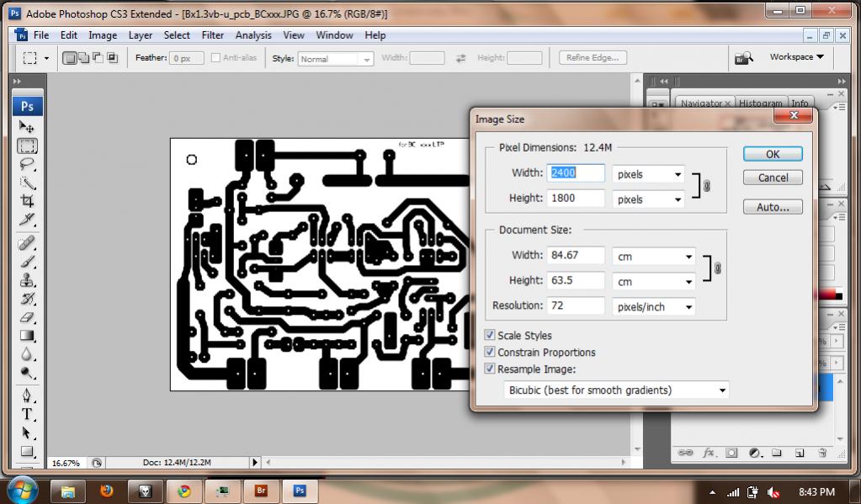Viewport: 861px width, 504px height.
Task: Open Google Chrome from the taskbar
Action: point(184,491)
